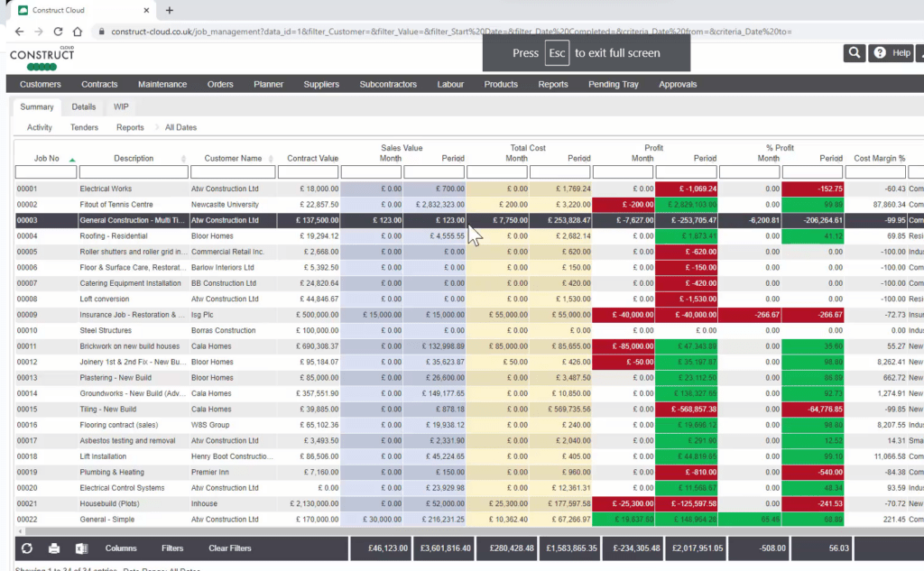The image size is (924, 571).
Task: Click the Cost Margin % column header
Action: pos(879,159)
